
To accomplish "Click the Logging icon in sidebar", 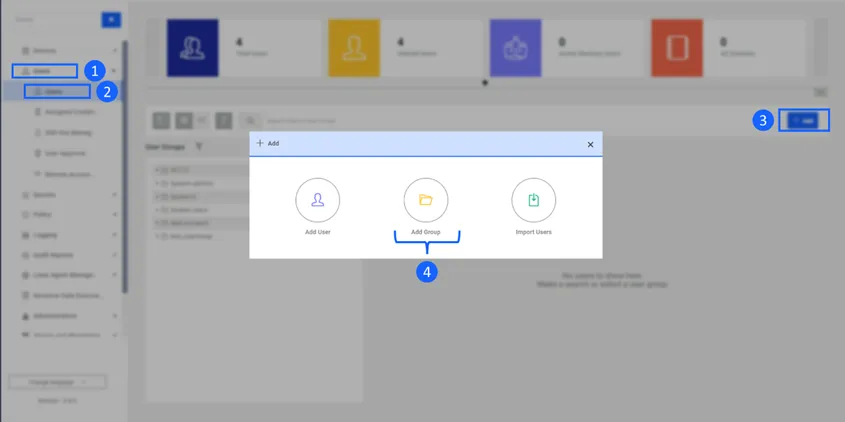I will 25,235.
